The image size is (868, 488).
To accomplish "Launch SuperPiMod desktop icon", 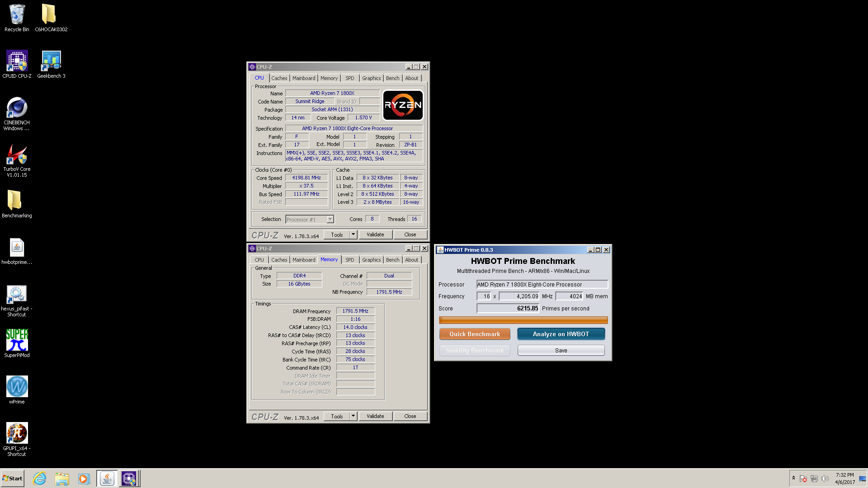I will [x=17, y=343].
